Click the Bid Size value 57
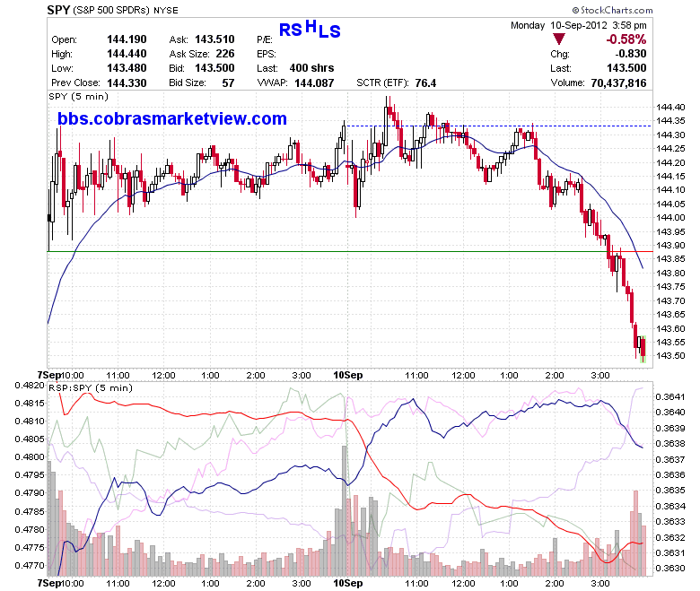 point(228,83)
